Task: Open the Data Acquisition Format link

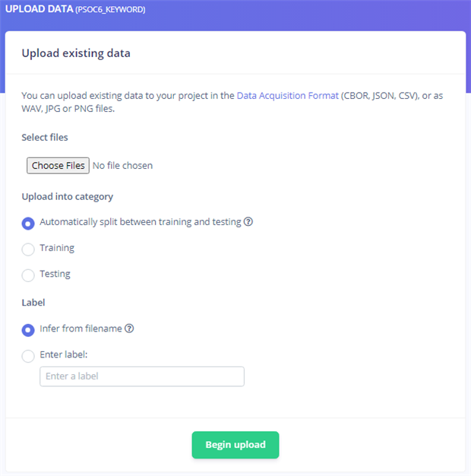Action: coord(287,96)
